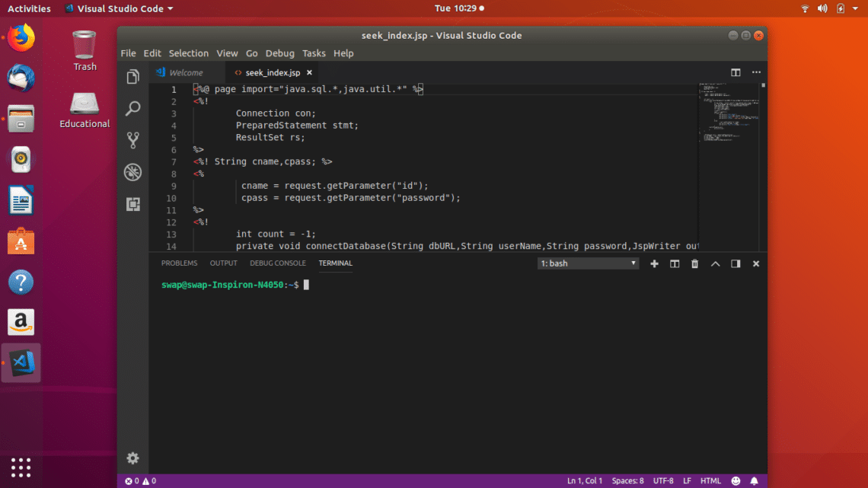The height and width of the screenshot is (488, 868).
Task: Open LibreOffice Writer from the dock
Action: [x=21, y=200]
